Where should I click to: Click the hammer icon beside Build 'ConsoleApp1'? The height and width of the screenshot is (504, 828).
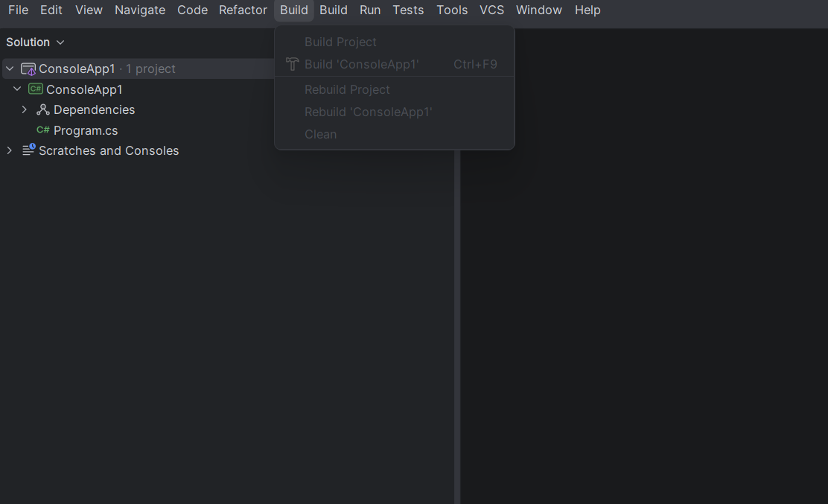292,64
